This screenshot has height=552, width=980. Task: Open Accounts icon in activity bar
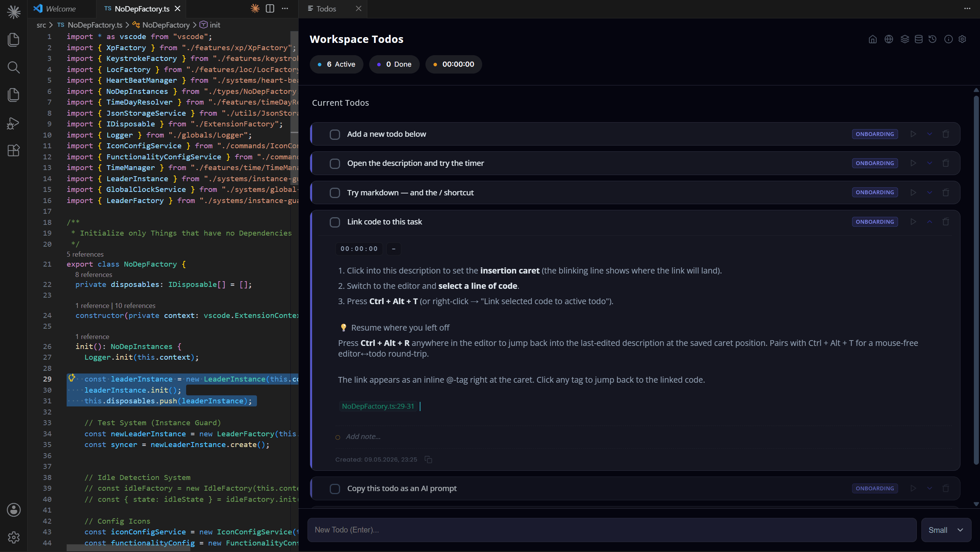pyautogui.click(x=13, y=510)
